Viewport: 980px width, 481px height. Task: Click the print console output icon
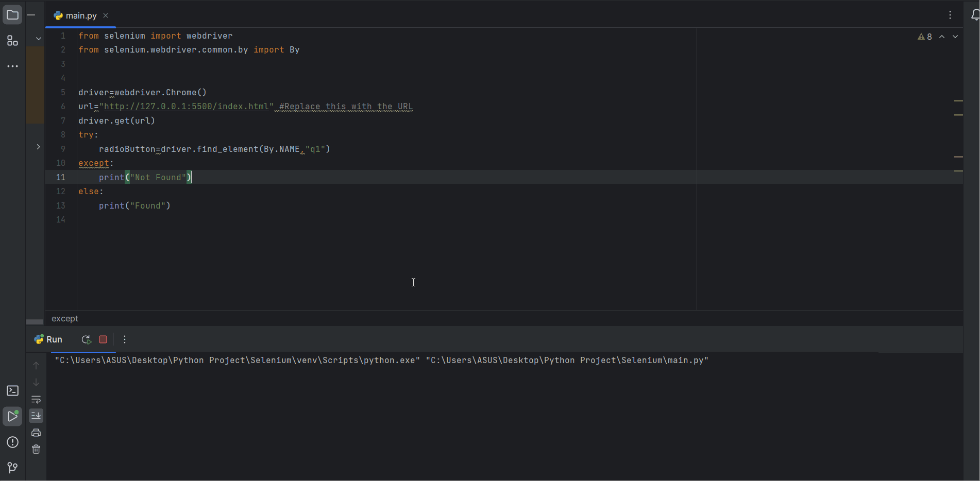[36, 433]
